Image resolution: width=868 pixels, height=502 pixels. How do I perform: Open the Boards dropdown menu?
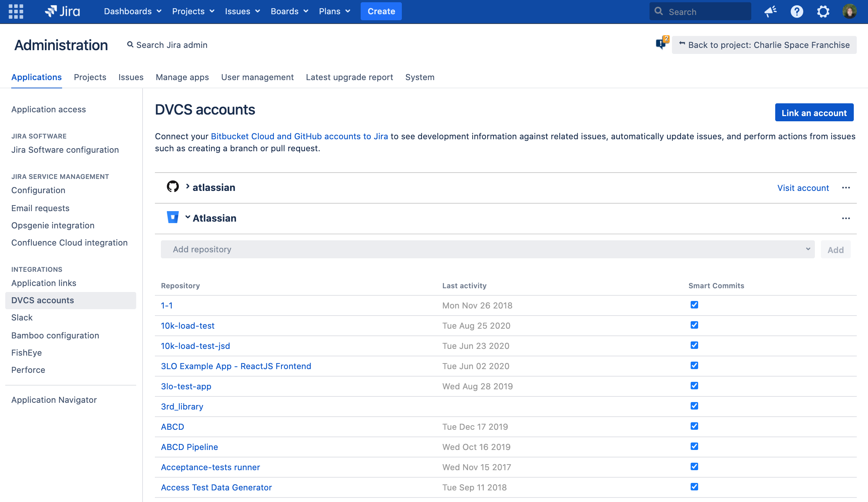[289, 11]
